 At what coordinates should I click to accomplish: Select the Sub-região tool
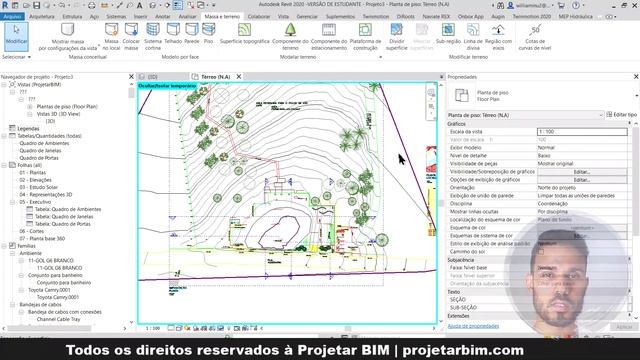pyautogui.click(x=448, y=33)
